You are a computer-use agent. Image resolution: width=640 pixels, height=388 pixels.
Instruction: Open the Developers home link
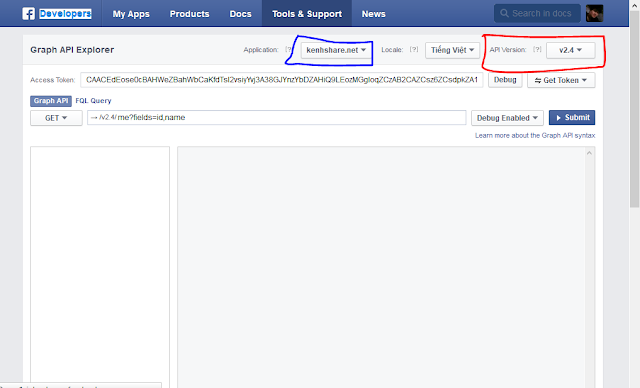(65, 14)
